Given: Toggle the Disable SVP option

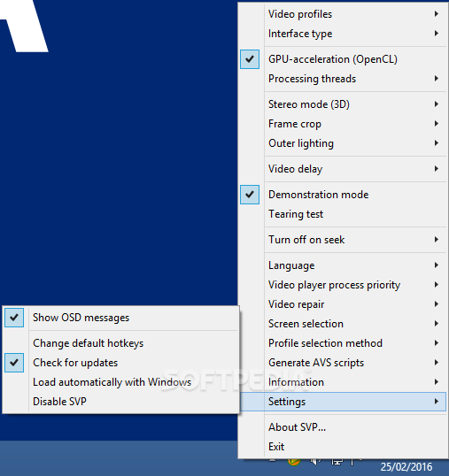Looking at the screenshot, I should (120, 402).
